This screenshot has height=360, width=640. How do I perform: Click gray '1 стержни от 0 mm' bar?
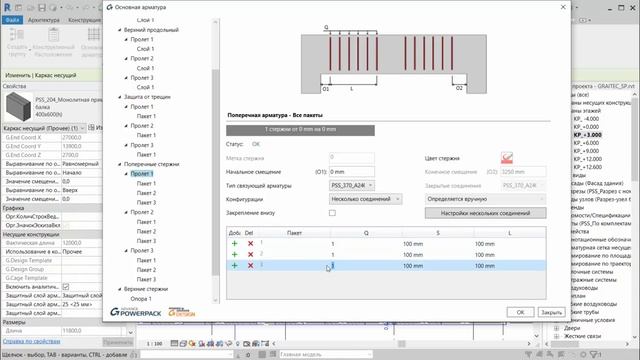pyautogui.click(x=300, y=130)
